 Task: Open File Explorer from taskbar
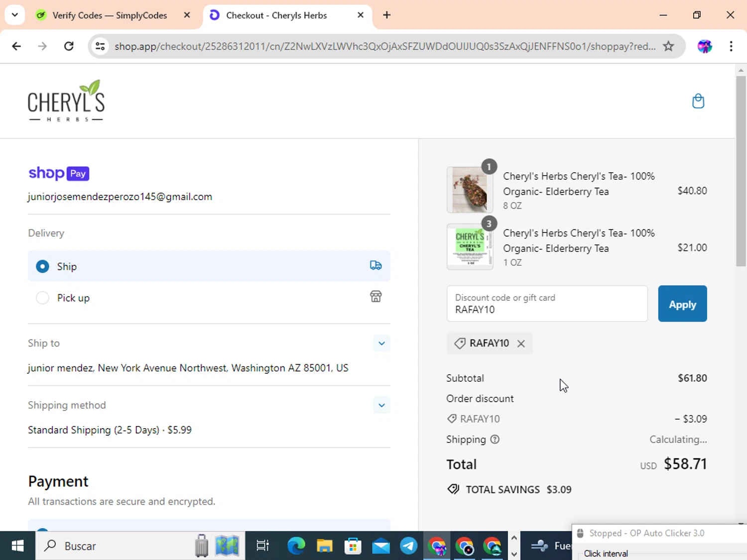tap(324, 546)
